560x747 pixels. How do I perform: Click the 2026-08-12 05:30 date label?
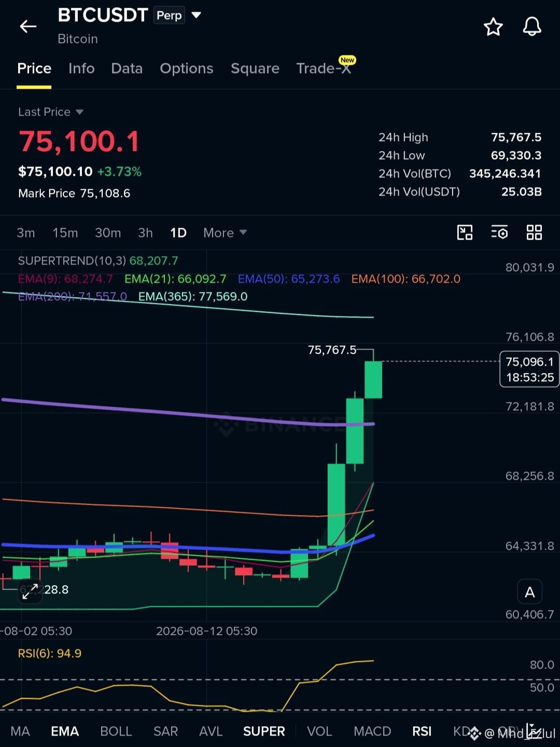tap(206, 631)
